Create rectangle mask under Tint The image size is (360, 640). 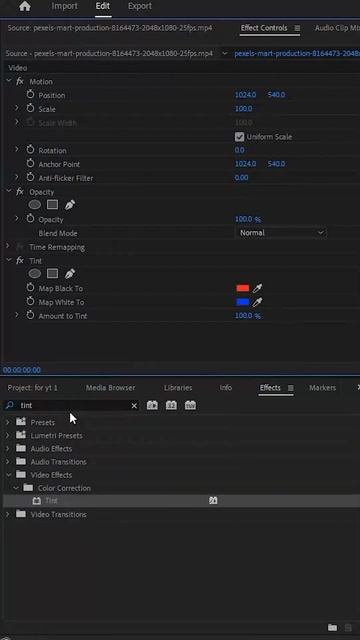tap(52, 273)
